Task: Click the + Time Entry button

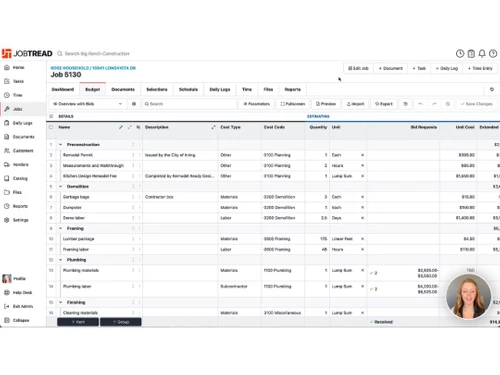Action: [x=480, y=68]
